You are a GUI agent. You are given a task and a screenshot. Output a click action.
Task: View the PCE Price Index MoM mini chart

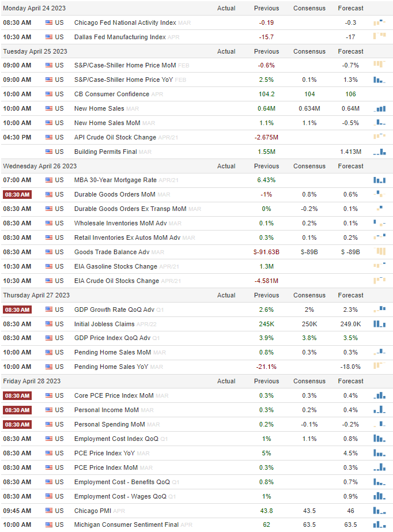(x=379, y=467)
